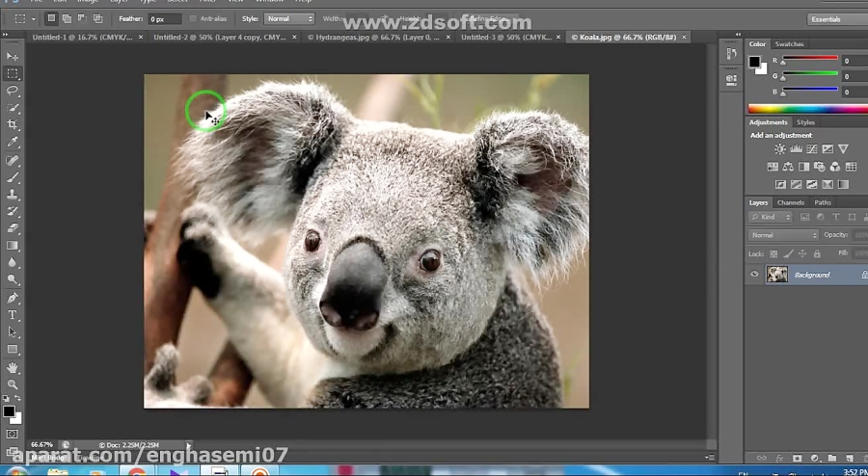Select the Zoom tool
The width and height of the screenshot is (868, 476).
[x=13, y=384]
